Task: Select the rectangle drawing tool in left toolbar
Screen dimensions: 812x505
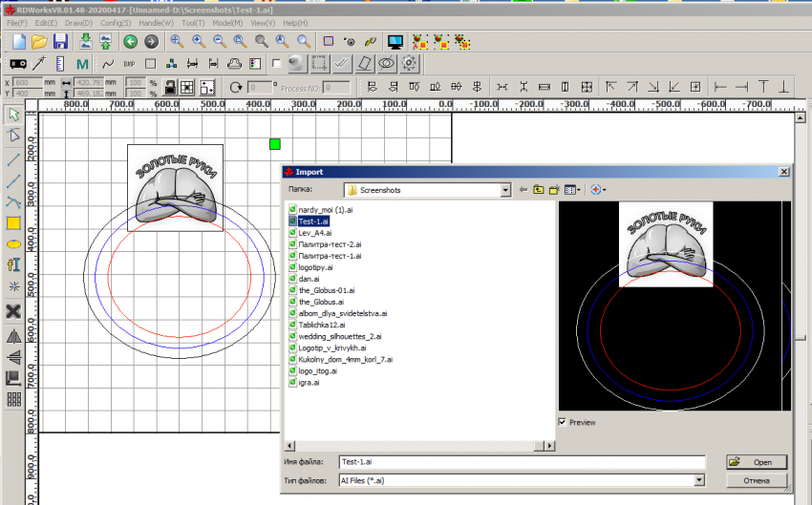Action: [x=13, y=223]
